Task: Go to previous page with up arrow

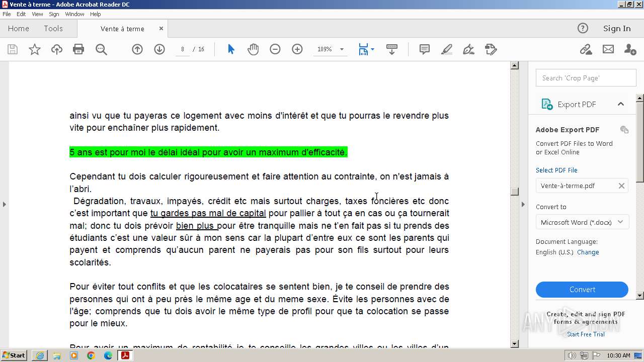Action: (137, 49)
